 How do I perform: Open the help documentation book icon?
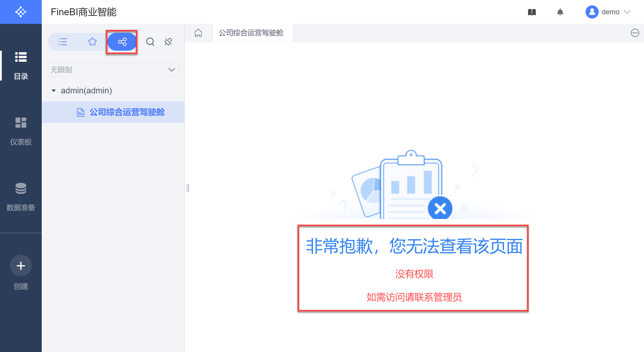(532, 12)
